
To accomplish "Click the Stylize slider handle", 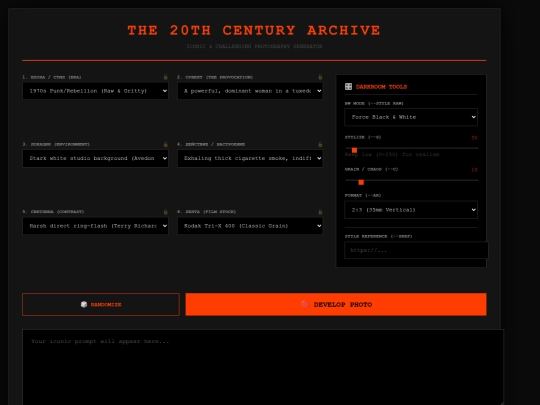I will [354, 150].
